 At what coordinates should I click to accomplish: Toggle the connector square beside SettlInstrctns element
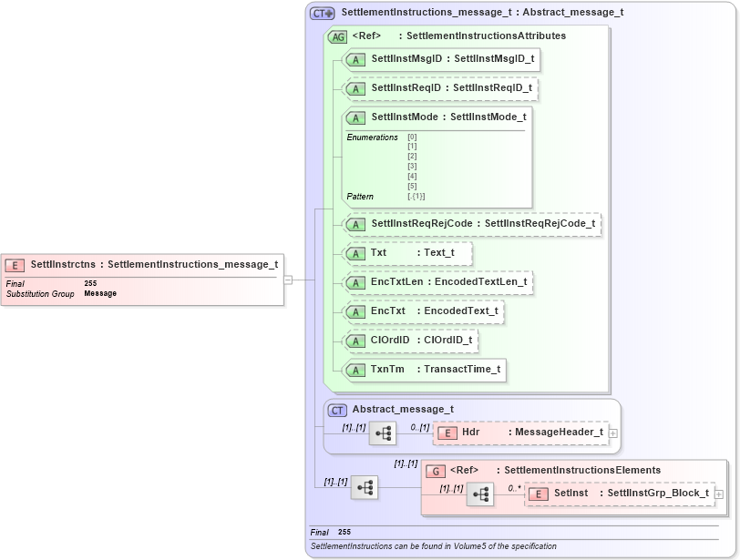point(287,279)
